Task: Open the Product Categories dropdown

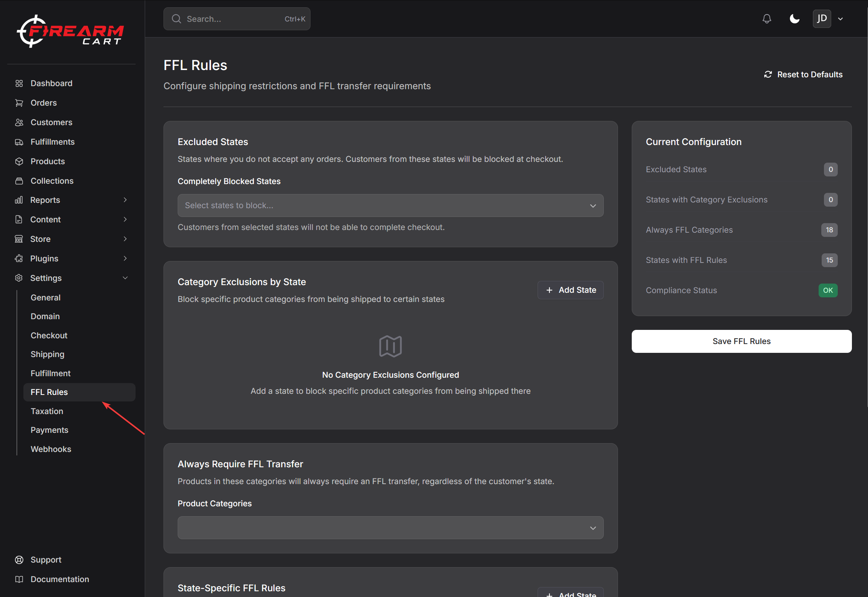Action: pyautogui.click(x=391, y=528)
